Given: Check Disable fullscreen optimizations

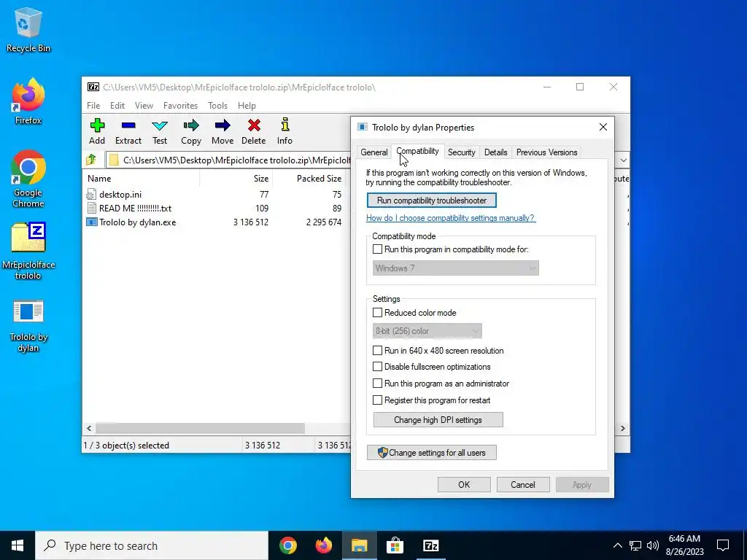Looking at the screenshot, I should pos(377,367).
